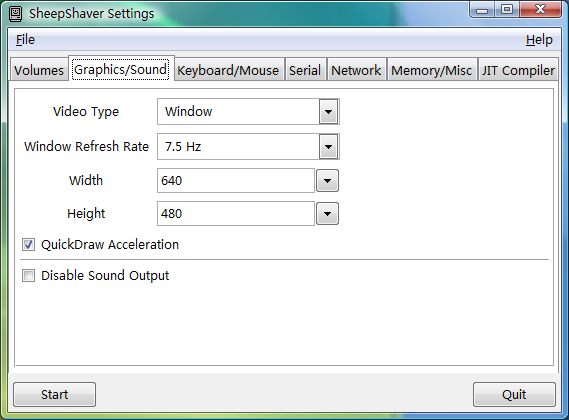Expand the Width value list arrow
This screenshot has height=420, width=569.
click(x=327, y=180)
